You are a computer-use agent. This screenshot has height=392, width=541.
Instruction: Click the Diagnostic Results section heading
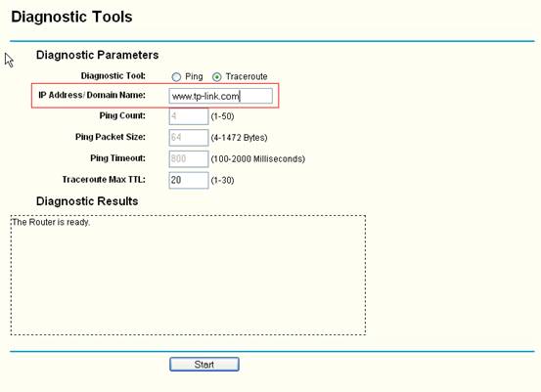pyautogui.click(x=87, y=201)
